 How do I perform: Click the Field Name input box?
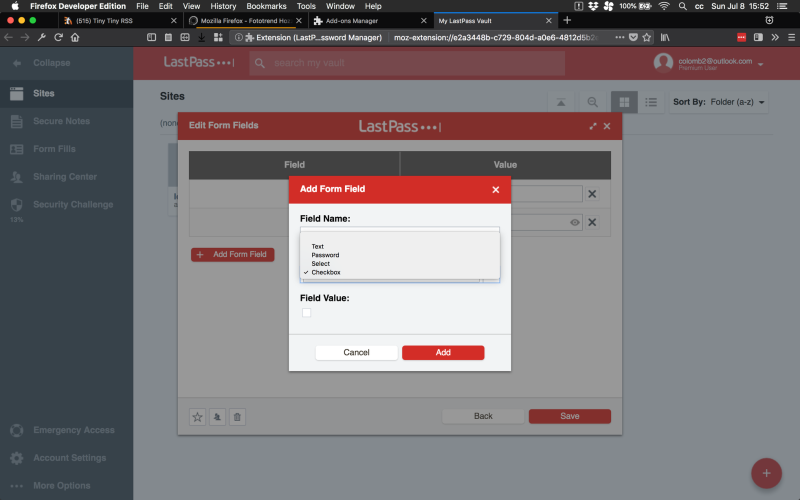coord(399,229)
